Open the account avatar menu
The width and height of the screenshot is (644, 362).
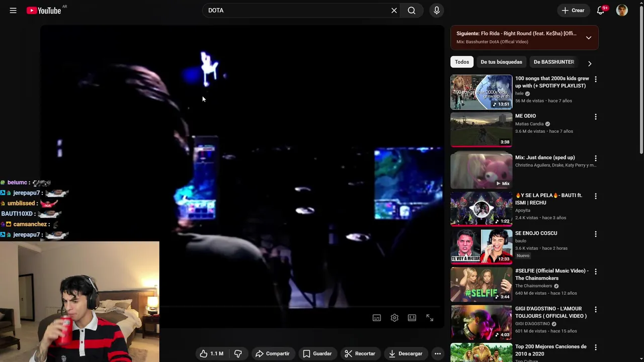coord(622,10)
